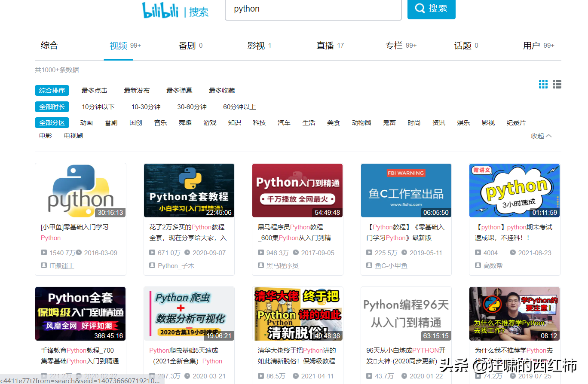Filter by 游戏 category
This screenshot has width=588, height=384.
(x=210, y=123)
